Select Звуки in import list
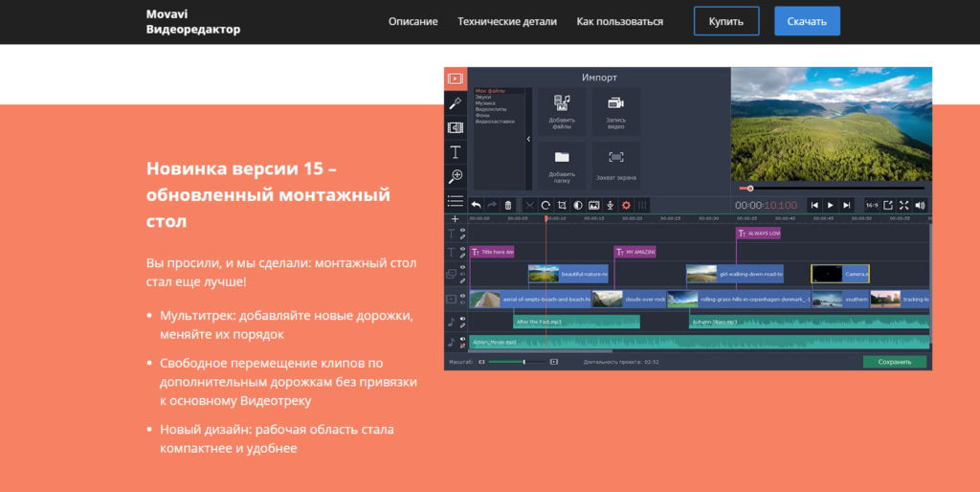The height and width of the screenshot is (492, 980). (483, 97)
